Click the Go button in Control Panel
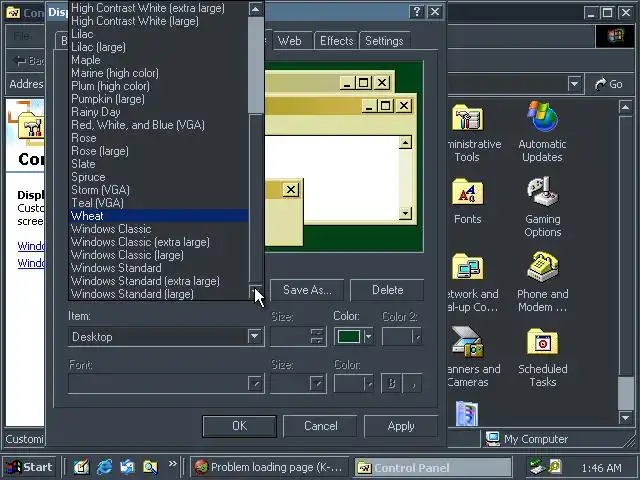 point(608,84)
